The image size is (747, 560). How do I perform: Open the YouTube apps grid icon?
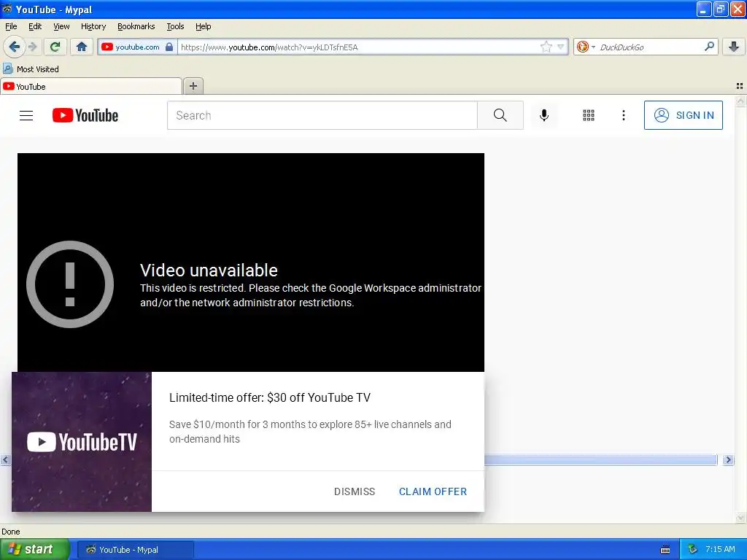(589, 115)
